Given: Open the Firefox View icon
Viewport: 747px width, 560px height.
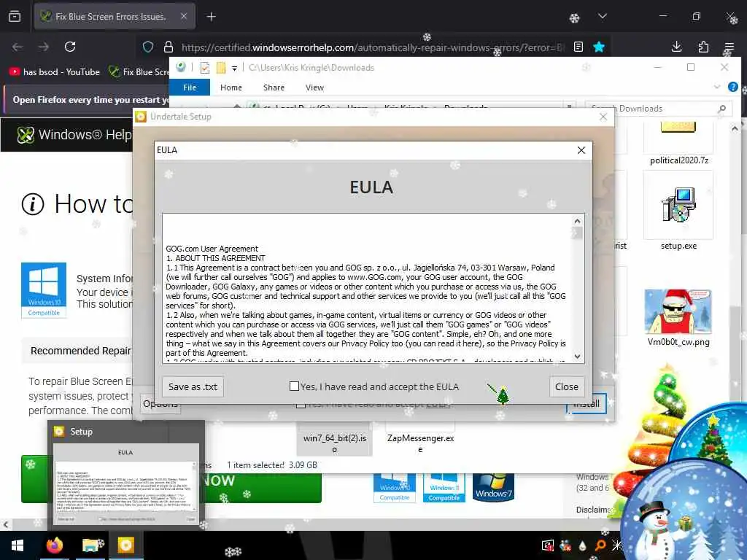Looking at the screenshot, I should [15, 16].
